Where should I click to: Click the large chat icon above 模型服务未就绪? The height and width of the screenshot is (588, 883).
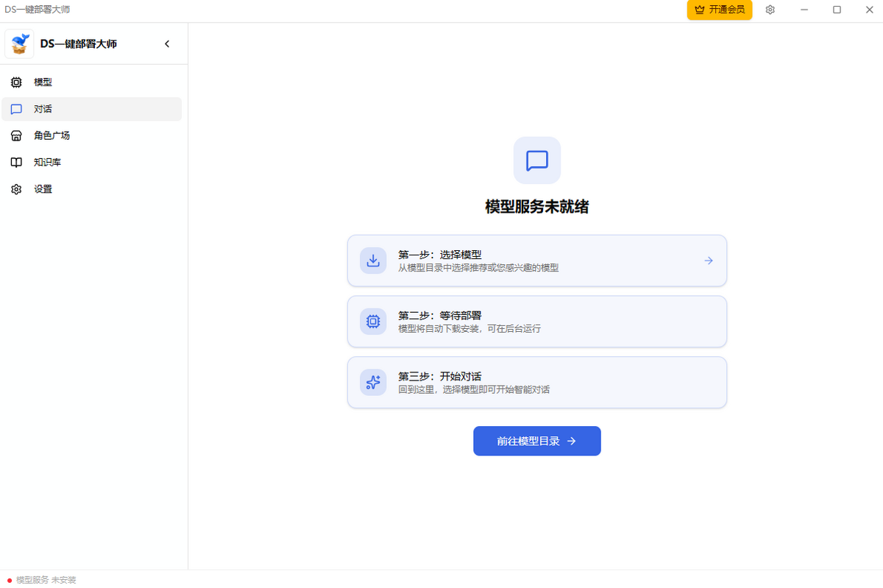[x=537, y=160]
